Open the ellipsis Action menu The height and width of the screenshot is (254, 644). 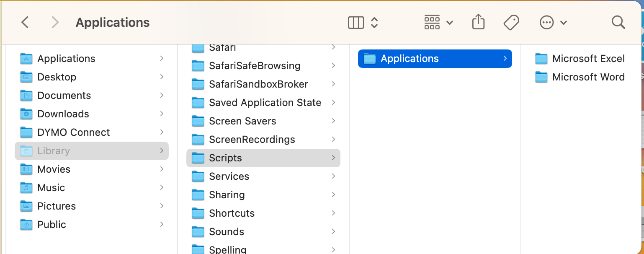pyautogui.click(x=547, y=23)
